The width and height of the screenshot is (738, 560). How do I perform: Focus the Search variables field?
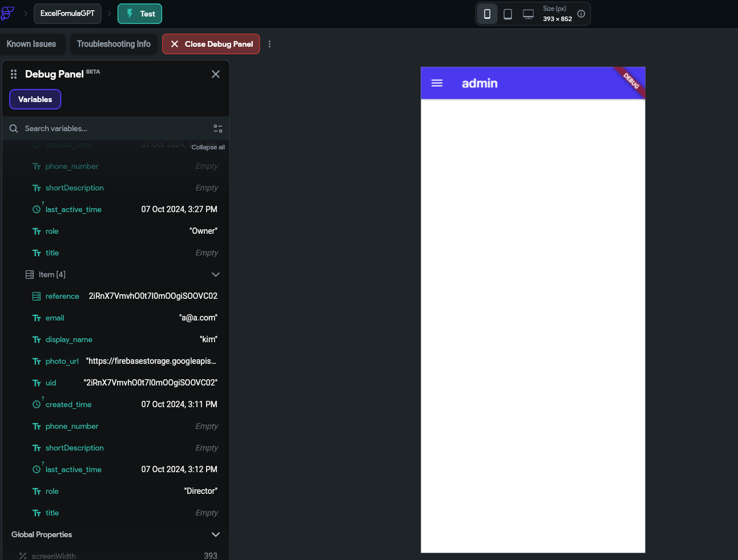[116, 128]
